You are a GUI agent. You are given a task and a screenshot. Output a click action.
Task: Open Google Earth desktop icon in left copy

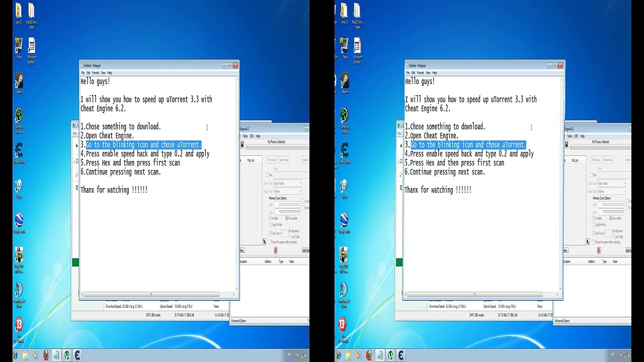click(x=19, y=222)
